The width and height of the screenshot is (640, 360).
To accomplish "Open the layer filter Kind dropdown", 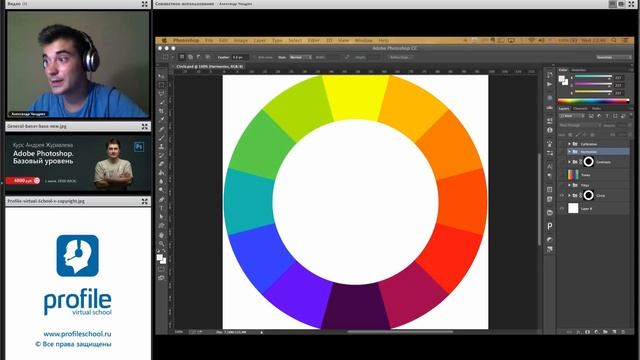I will (571, 116).
